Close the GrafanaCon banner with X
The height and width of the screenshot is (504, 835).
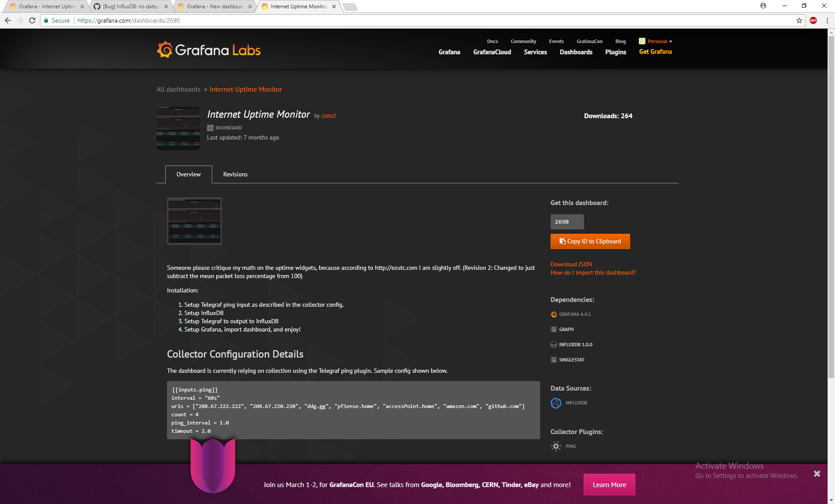pos(817,474)
